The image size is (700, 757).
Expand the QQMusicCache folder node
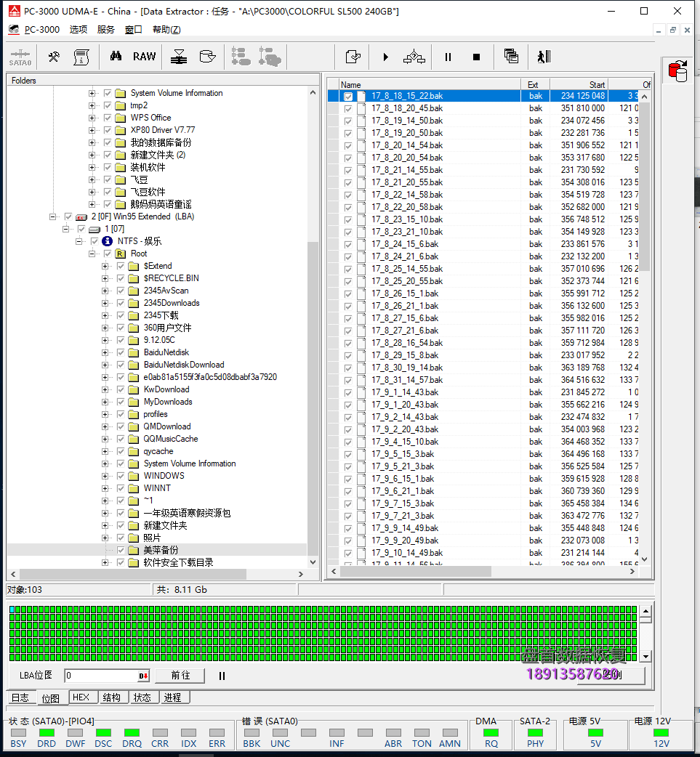coord(105,439)
